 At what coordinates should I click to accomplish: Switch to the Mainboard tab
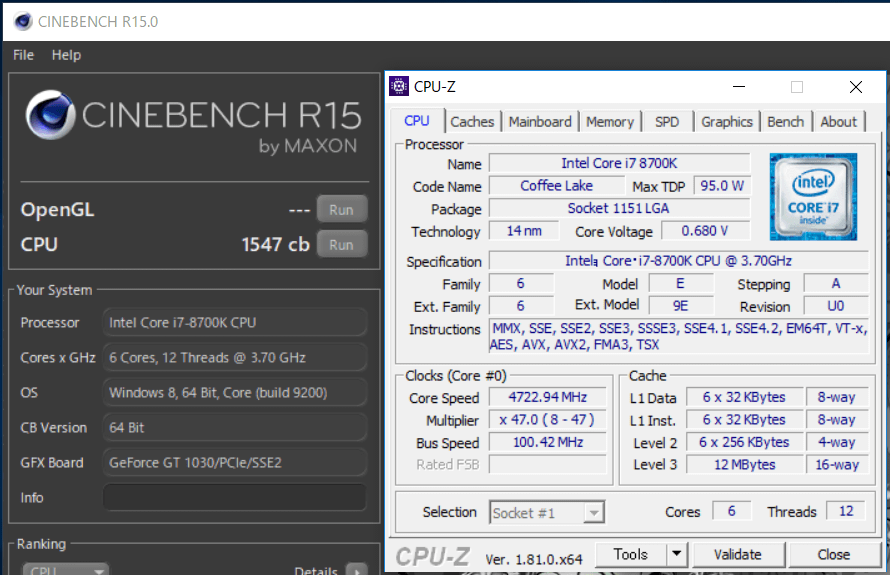(x=540, y=121)
